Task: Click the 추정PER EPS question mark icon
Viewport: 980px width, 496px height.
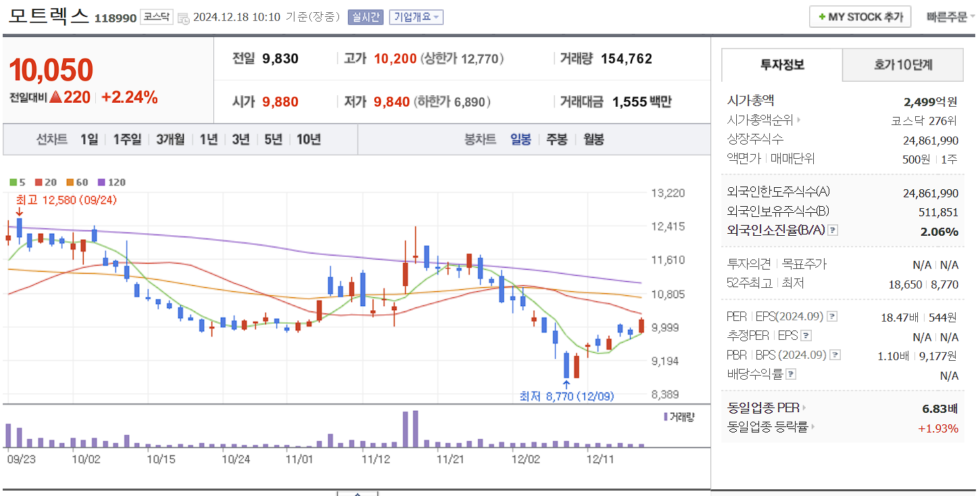Action: (x=806, y=335)
